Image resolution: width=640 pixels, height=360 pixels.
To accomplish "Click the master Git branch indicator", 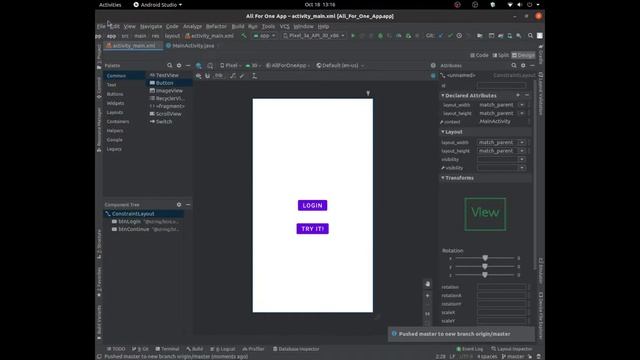I will coord(513,356).
